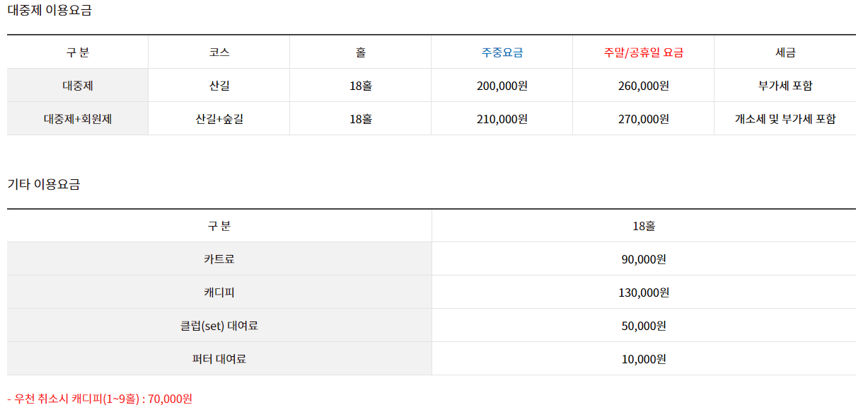This screenshot has width=868, height=415.
Task: Click '18홀' header in 기타 이용요금 table
Action: coord(644,227)
